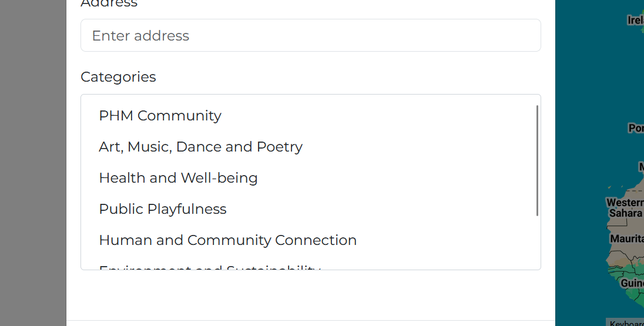Click the Portugal label on map
Viewport: 644px width, 326px height.
[636, 128]
